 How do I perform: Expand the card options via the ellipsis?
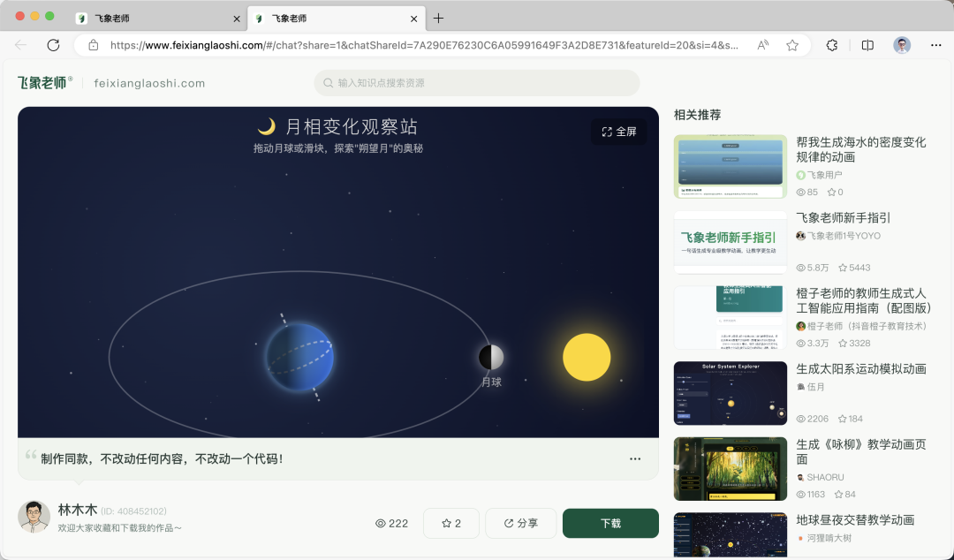(x=635, y=458)
